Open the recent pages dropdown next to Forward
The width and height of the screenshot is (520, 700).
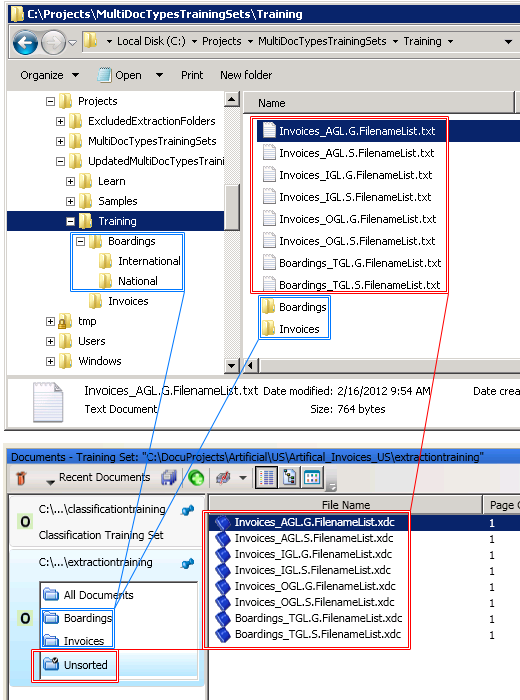[x=72, y=43]
